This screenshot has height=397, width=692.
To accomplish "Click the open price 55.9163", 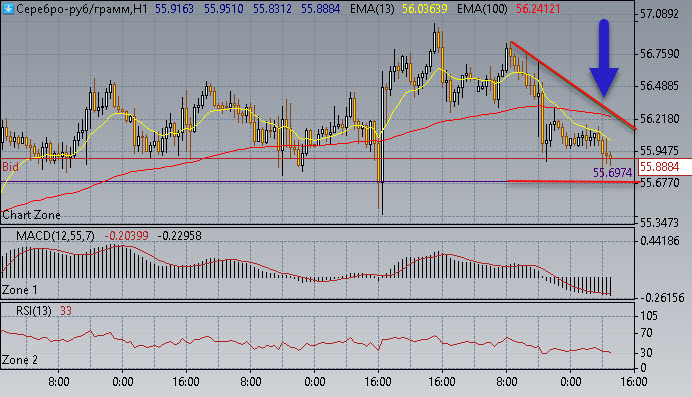I will [x=174, y=9].
